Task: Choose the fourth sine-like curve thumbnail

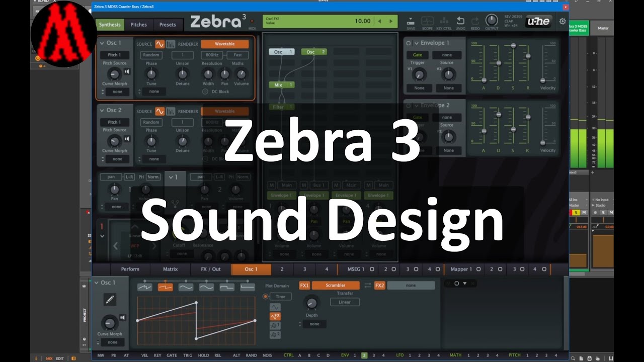Action: (x=206, y=287)
